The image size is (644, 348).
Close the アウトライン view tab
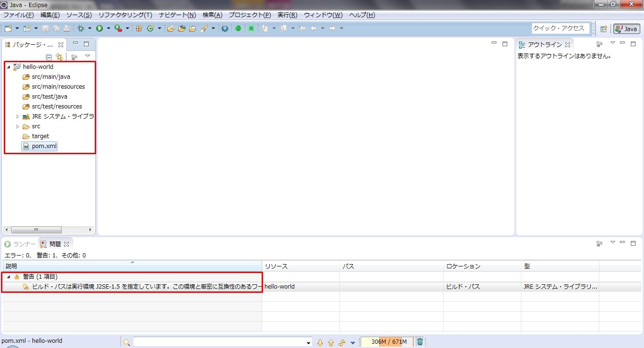[568, 45]
